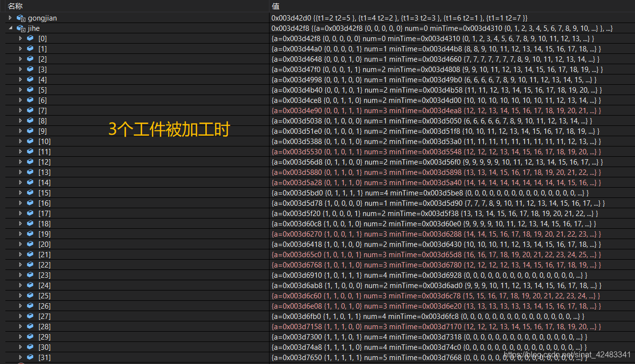Screen dimensions: 635x364
Task: Click value with a=0x003d65c0 num=3
Action: pos(436,254)
